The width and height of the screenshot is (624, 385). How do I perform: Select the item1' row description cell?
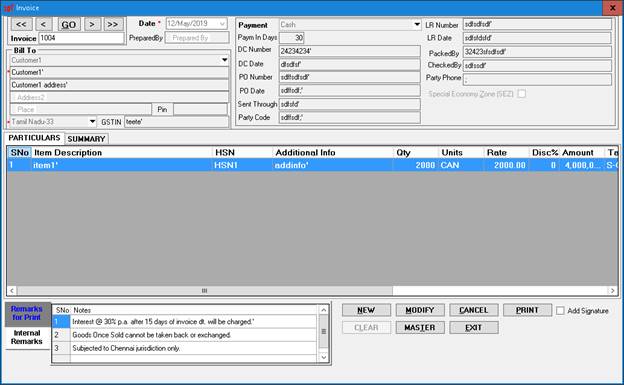(122, 165)
